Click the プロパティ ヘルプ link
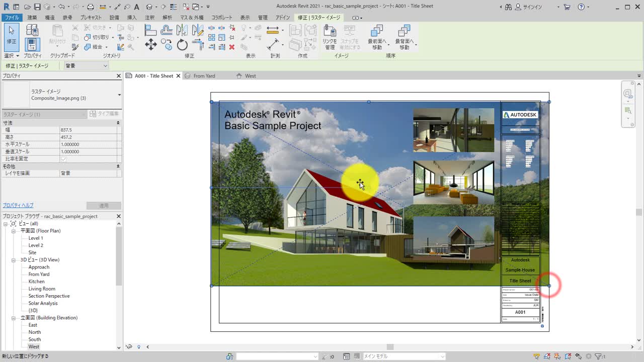644x362 pixels. pos(18,206)
